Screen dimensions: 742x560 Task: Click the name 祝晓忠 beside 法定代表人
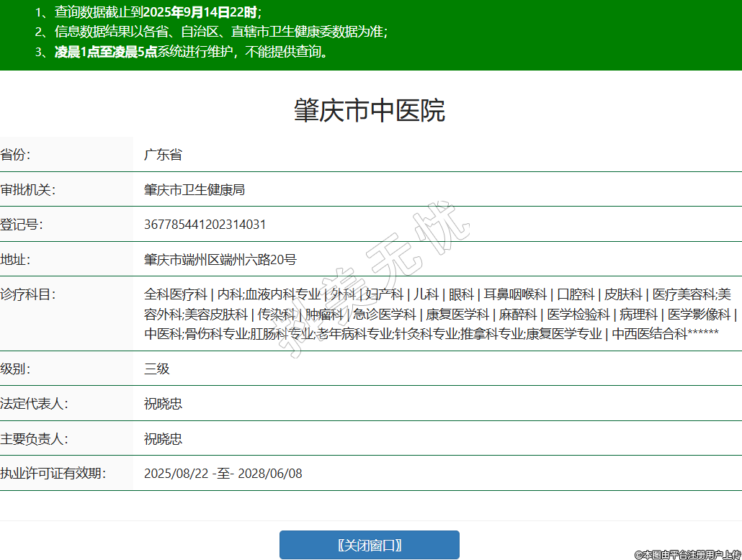click(x=163, y=404)
